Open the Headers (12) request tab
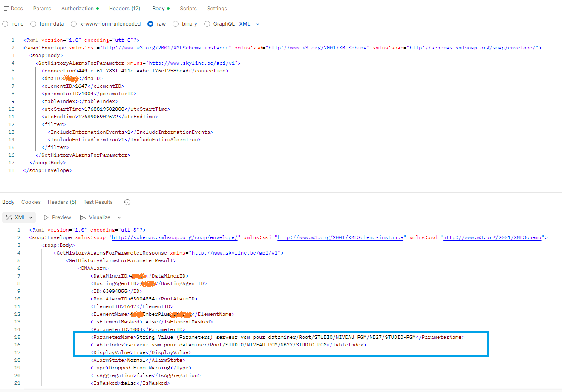The image size is (562, 392). [x=124, y=9]
